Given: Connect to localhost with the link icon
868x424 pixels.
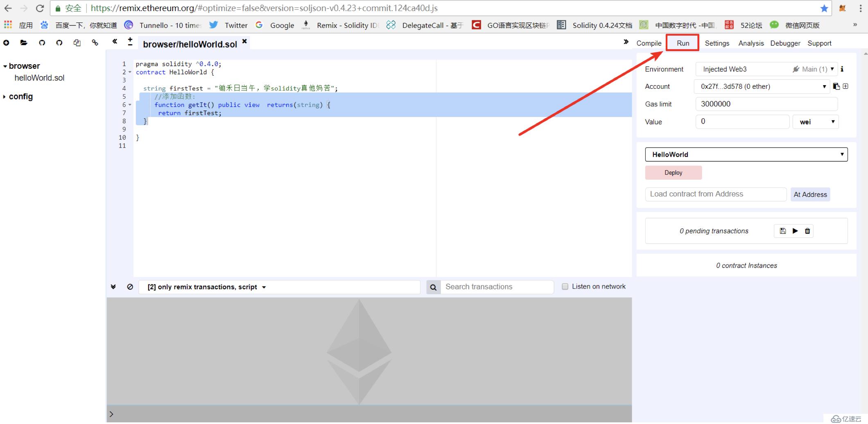Looking at the screenshot, I should [x=95, y=43].
